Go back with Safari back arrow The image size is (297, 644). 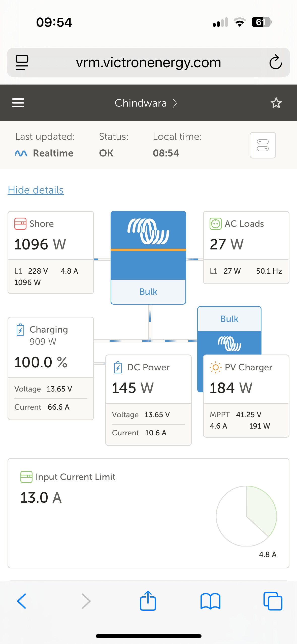pos(22,601)
